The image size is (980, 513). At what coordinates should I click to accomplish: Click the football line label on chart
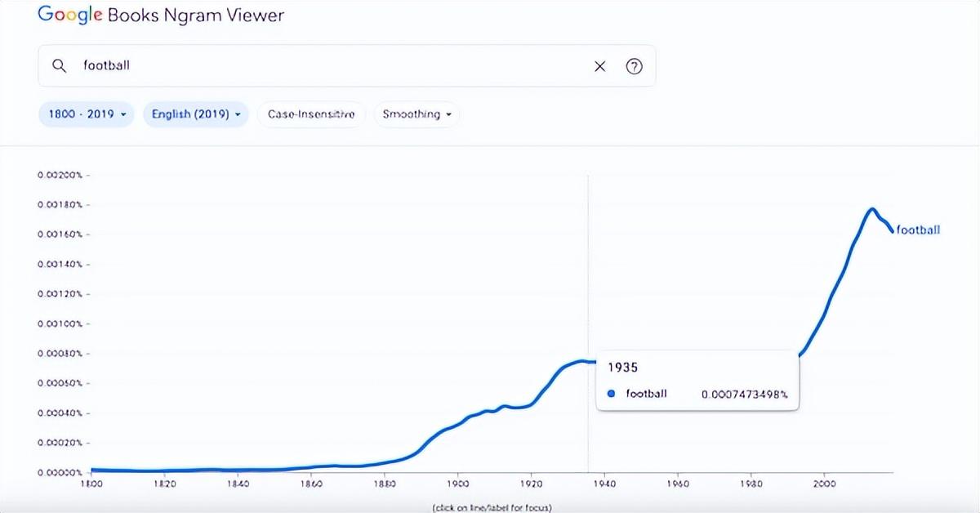pyautogui.click(x=918, y=230)
